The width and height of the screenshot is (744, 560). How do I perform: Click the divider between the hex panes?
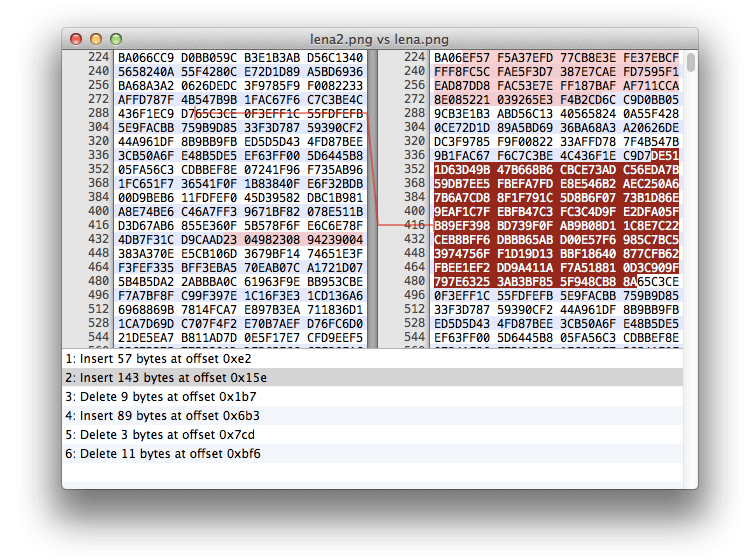[x=373, y=199]
